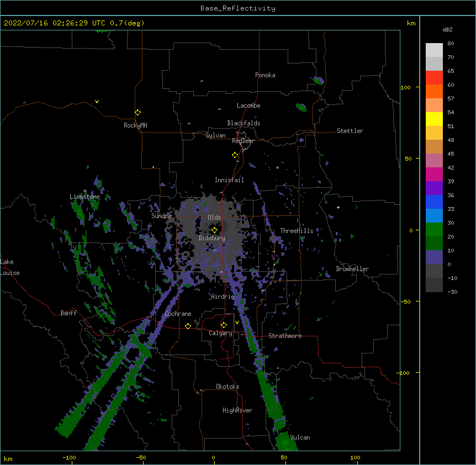
Task: Select the RedDeer label
Action: coord(243,141)
